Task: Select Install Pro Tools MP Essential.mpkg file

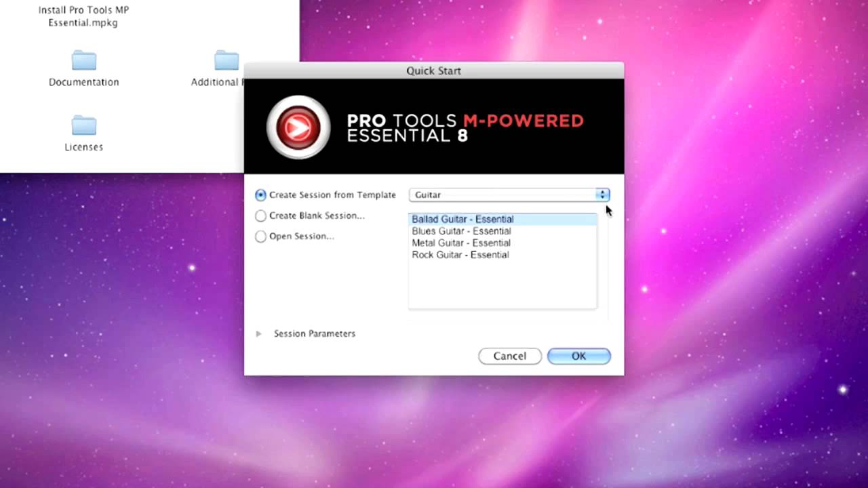Action: [83, 16]
